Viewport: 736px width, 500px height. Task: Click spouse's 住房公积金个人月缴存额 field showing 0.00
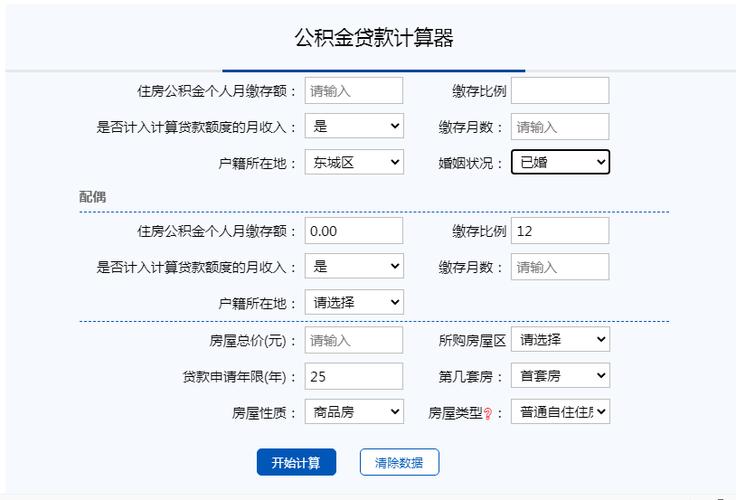click(354, 231)
